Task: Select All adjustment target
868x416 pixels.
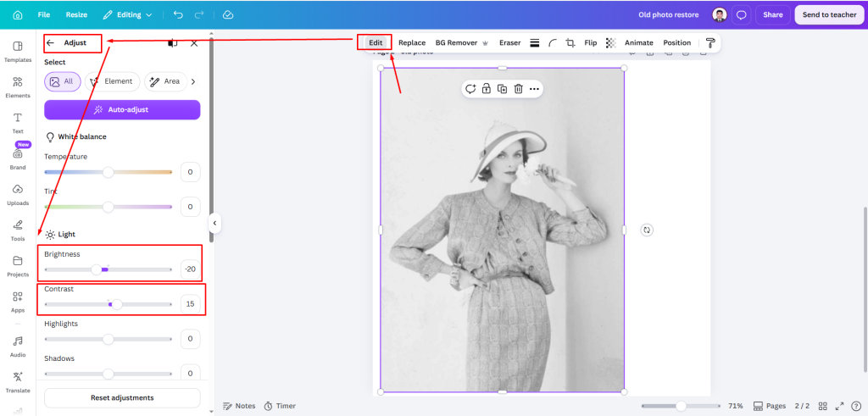Action: [63, 81]
